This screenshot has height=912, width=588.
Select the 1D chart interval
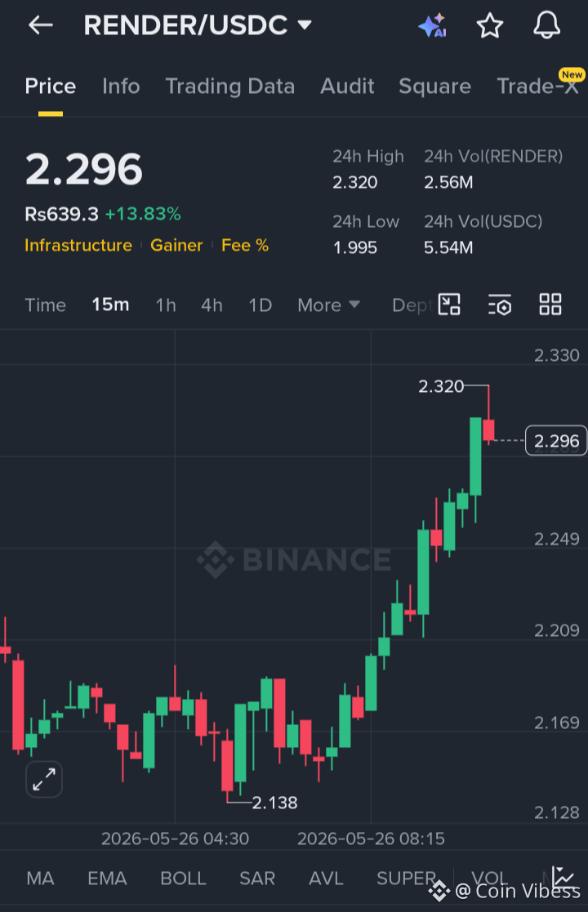tap(260, 305)
